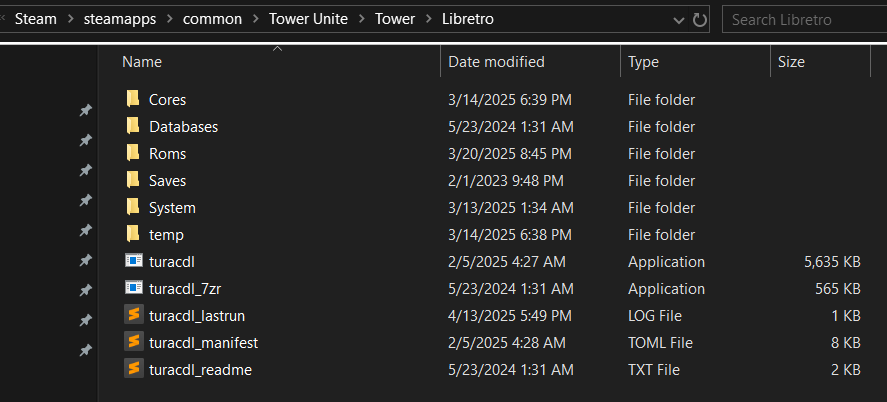The width and height of the screenshot is (887, 402).
Task: Click the turacdl_readme text file icon
Action: [134, 369]
